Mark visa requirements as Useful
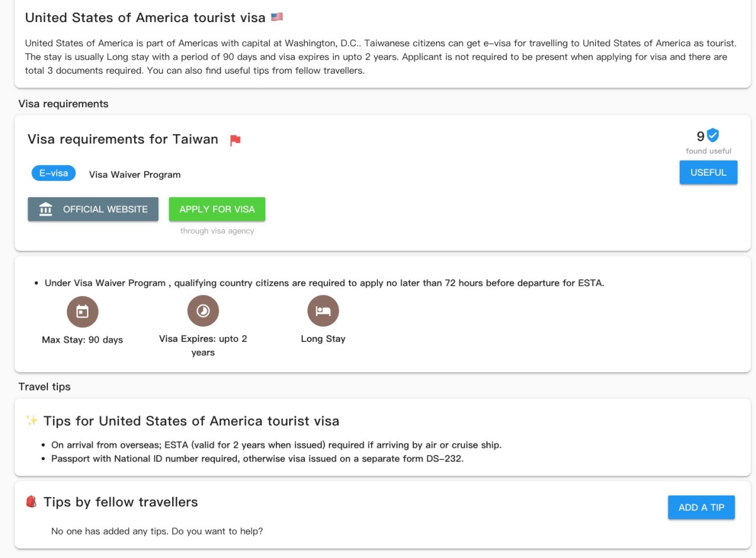 708,173
